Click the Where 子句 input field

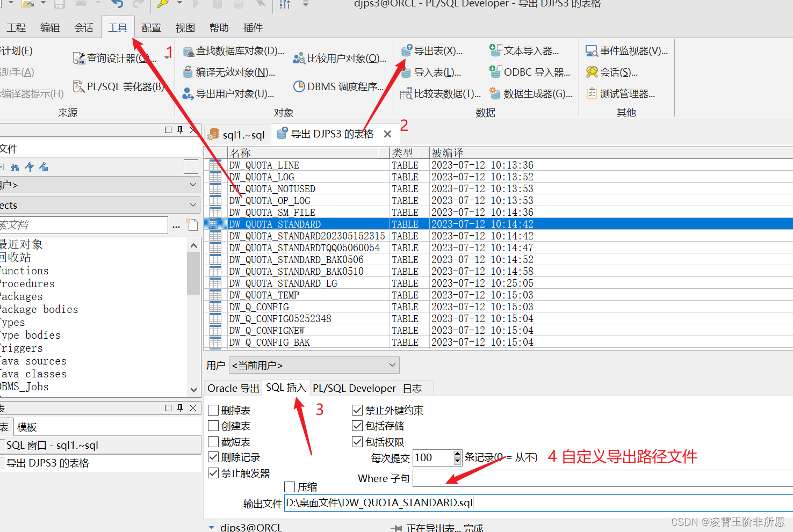pyautogui.click(x=602, y=478)
